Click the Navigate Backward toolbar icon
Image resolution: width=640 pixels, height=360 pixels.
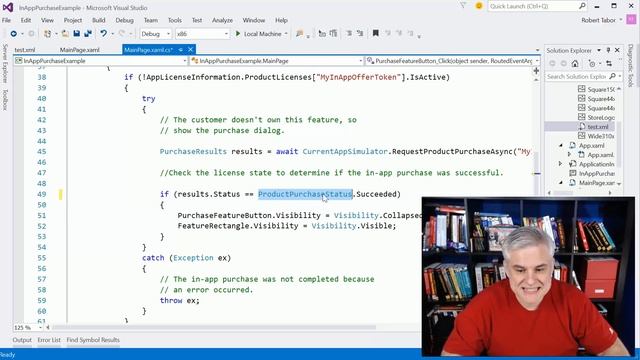pyautogui.click(x=13, y=34)
